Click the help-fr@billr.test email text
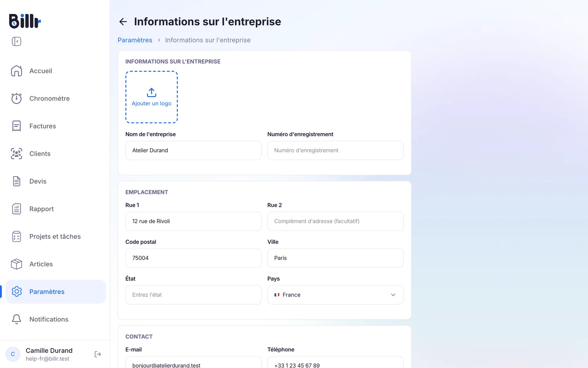Viewport: 588px width, 368px height. click(47, 359)
